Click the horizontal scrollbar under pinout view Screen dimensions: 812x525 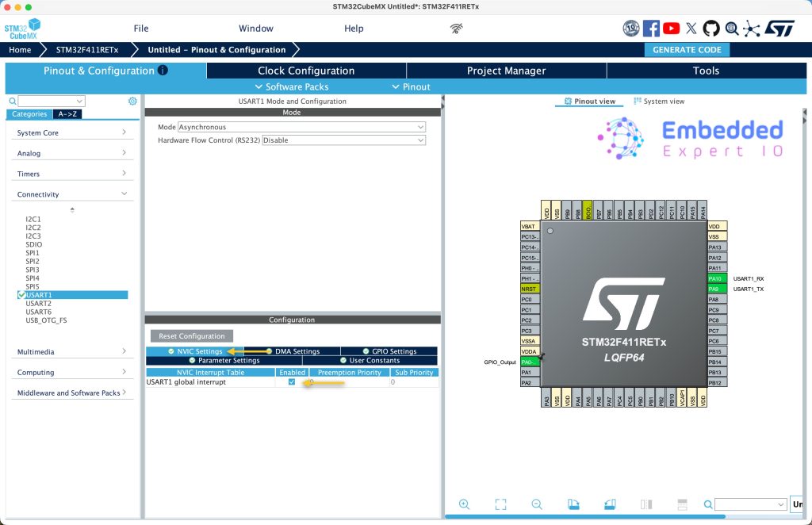[585, 517]
